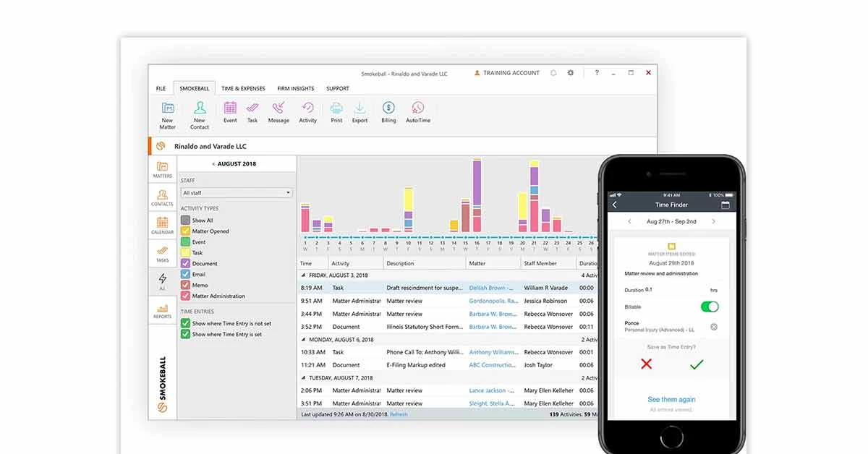Disable Show where Time Entry is set

[184, 334]
